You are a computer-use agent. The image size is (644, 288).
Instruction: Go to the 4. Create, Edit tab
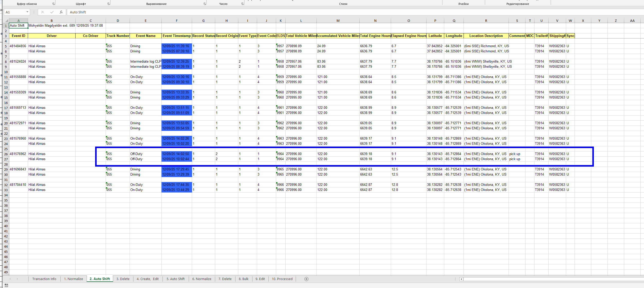pos(148,279)
